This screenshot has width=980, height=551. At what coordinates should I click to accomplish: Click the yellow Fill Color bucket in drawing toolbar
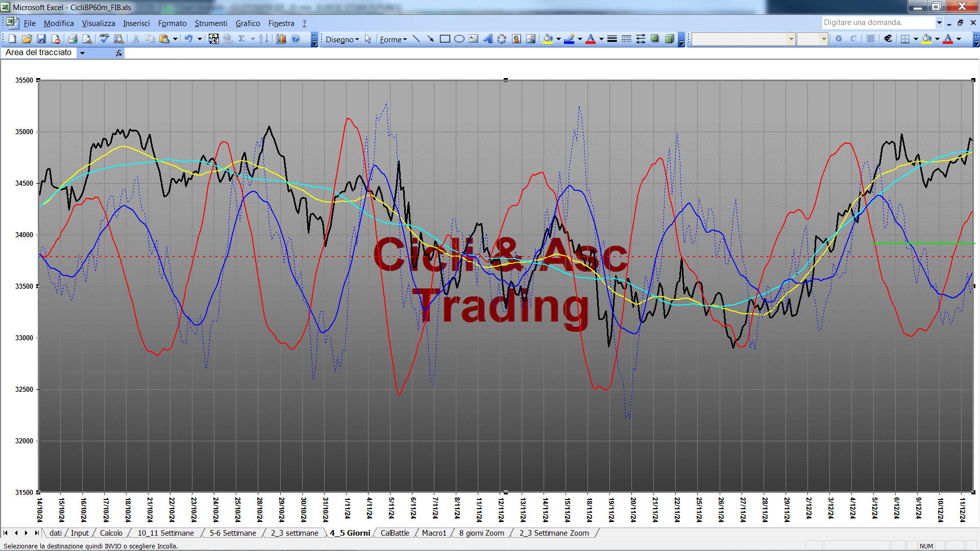pos(548,39)
